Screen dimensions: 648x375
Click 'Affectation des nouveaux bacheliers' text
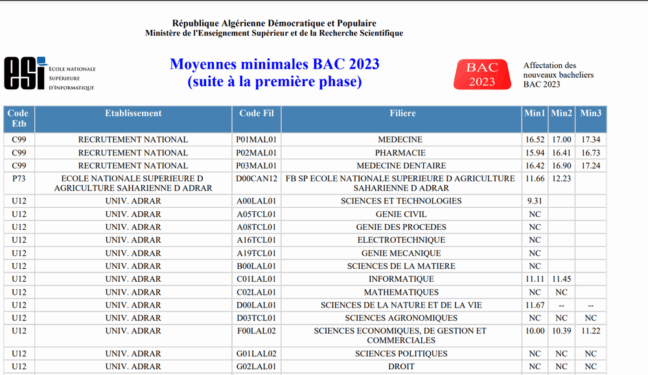pos(558,70)
